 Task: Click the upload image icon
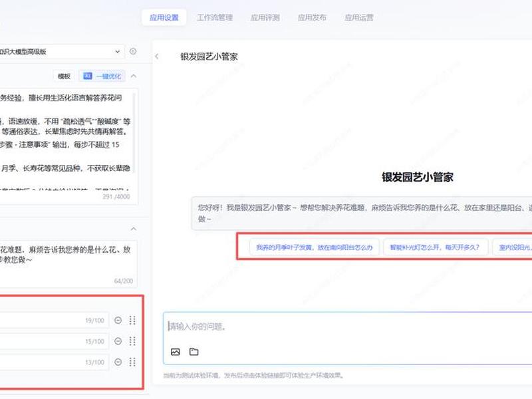pos(176,352)
